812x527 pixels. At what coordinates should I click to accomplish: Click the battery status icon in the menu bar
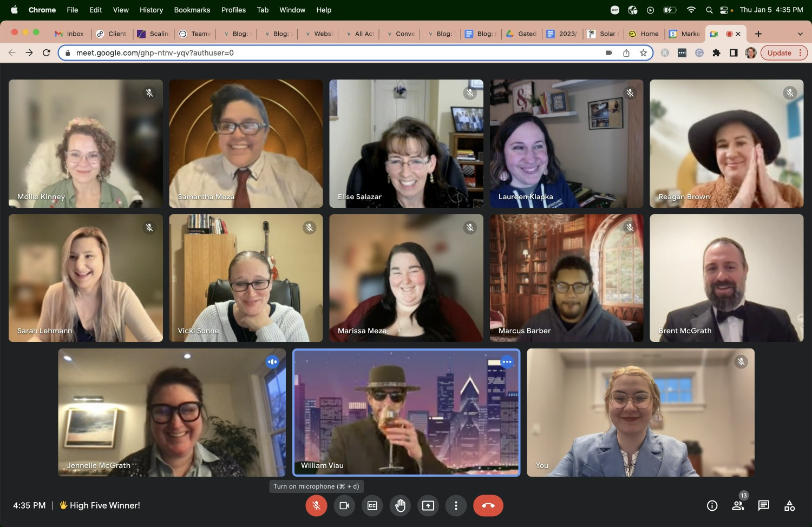[x=670, y=10]
